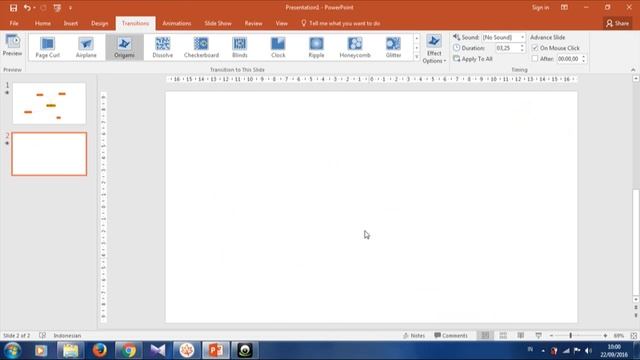
Task: Click the volume icon in system tray
Action: [x=588, y=351]
